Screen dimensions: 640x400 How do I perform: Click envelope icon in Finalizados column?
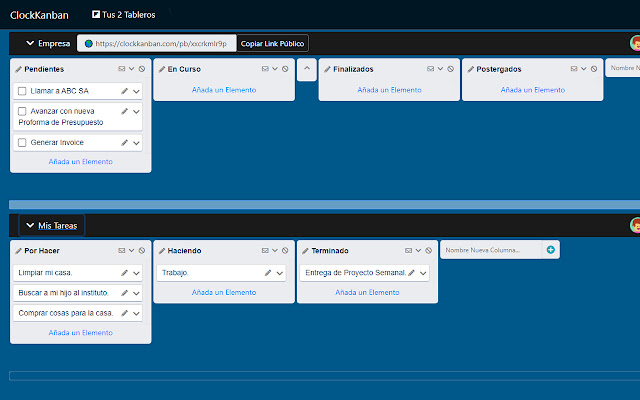[x=431, y=69]
